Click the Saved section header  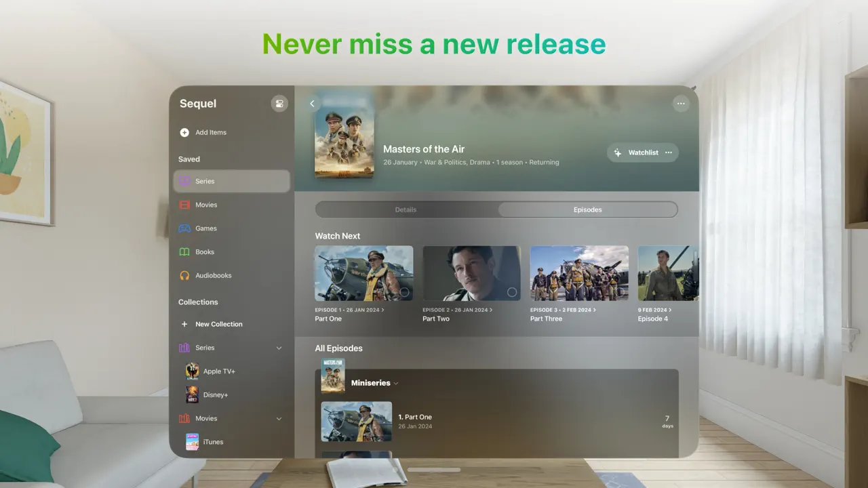click(189, 159)
